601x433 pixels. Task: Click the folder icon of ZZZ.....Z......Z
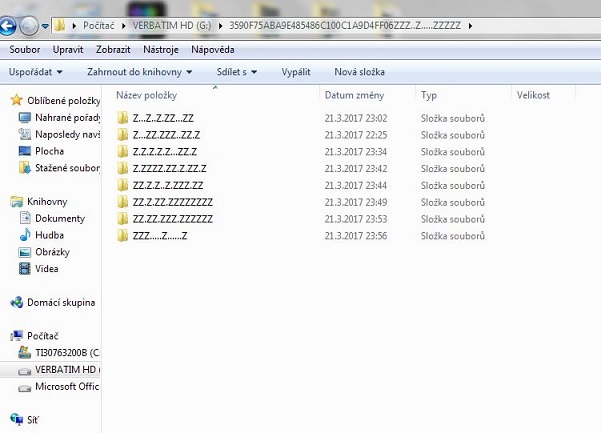pos(123,236)
